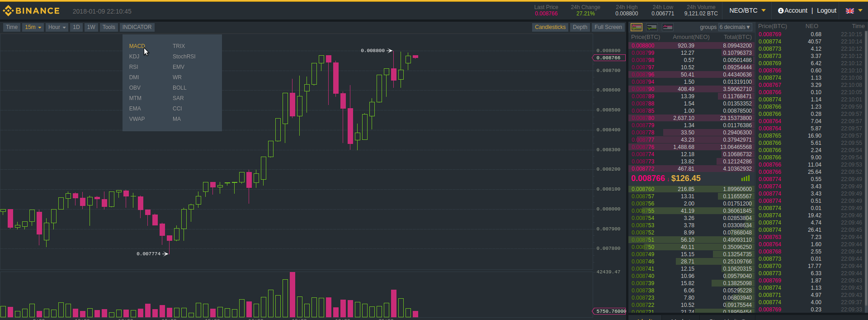This screenshot has height=320, width=868.
Task: Select the Time chart button
Action: click(x=12, y=27)
